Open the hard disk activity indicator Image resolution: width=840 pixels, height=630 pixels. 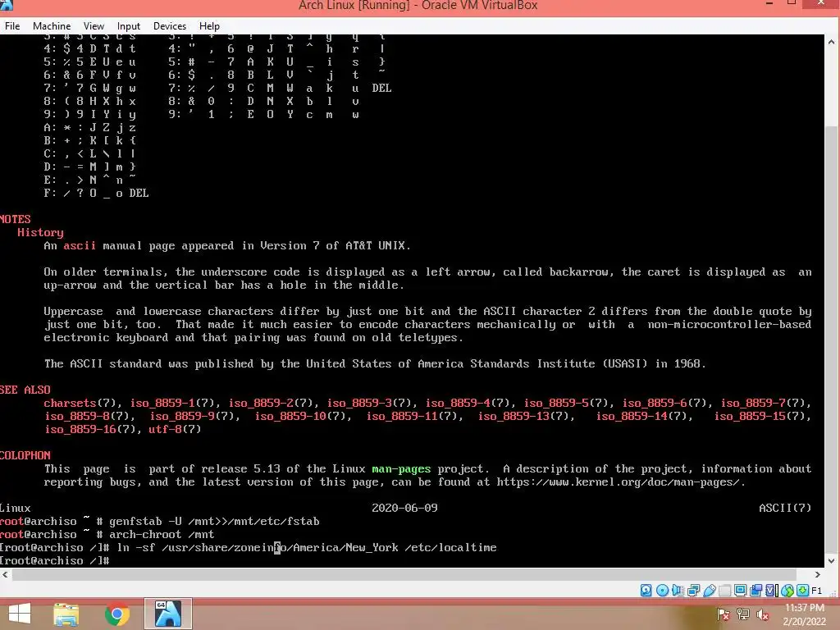pyautogui.click(x=646, y=591)
